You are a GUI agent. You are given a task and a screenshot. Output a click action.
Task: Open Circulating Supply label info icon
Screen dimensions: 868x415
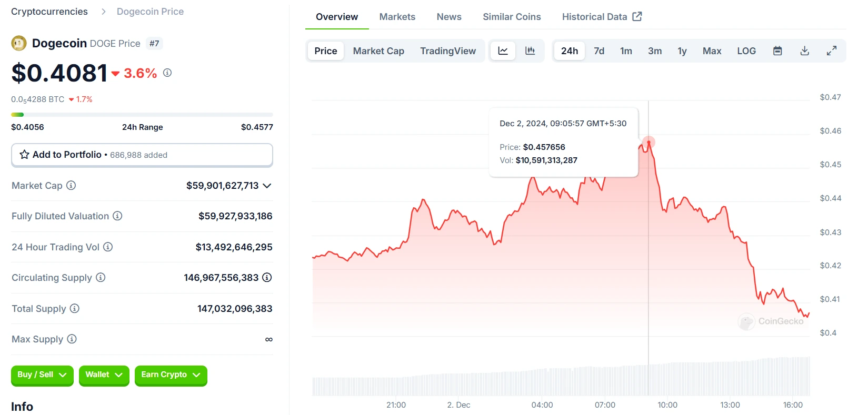tap(101, 277)
